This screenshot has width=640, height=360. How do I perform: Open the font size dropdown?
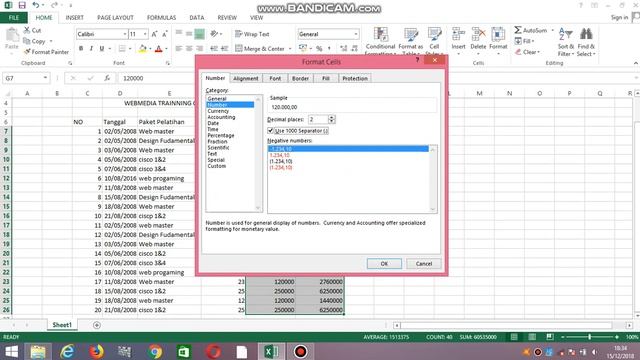[x=145, y=34]
